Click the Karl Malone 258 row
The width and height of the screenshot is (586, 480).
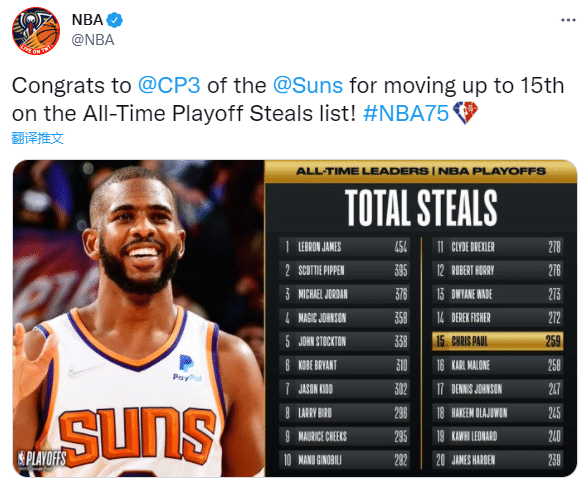tap(497, 365)
